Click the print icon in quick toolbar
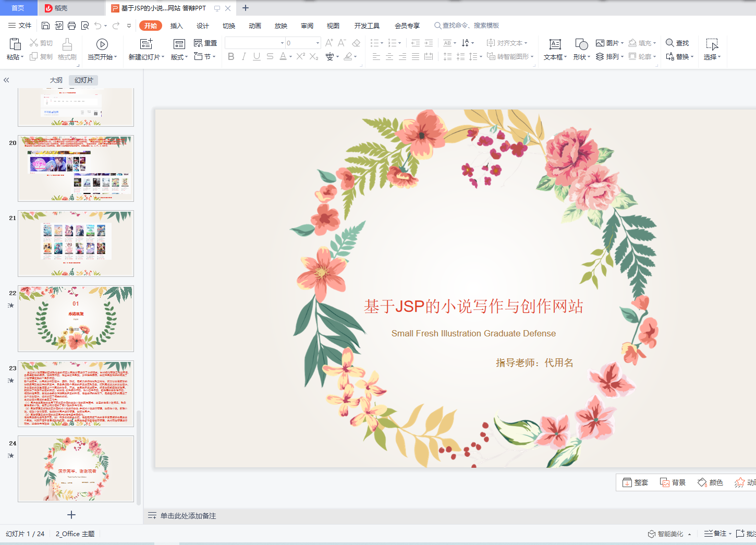Image resolution: width=756 pixels, height=545 pixels. [71, 26]
